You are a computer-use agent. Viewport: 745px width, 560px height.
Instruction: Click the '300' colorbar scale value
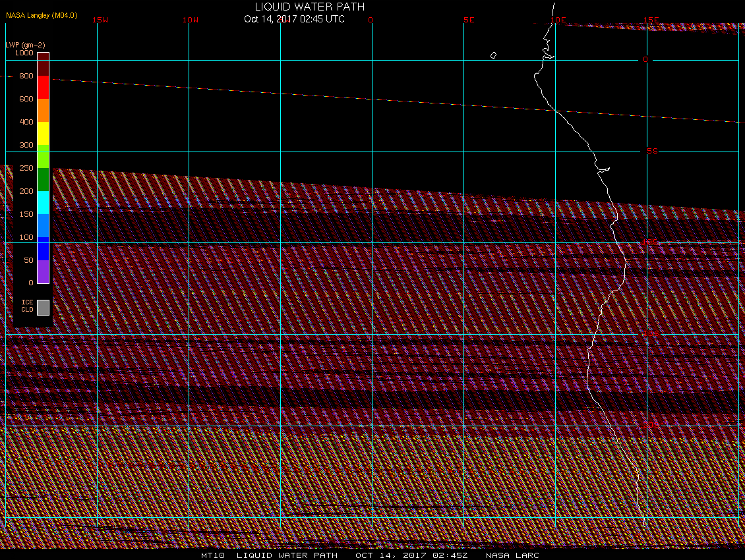(26, 145)
